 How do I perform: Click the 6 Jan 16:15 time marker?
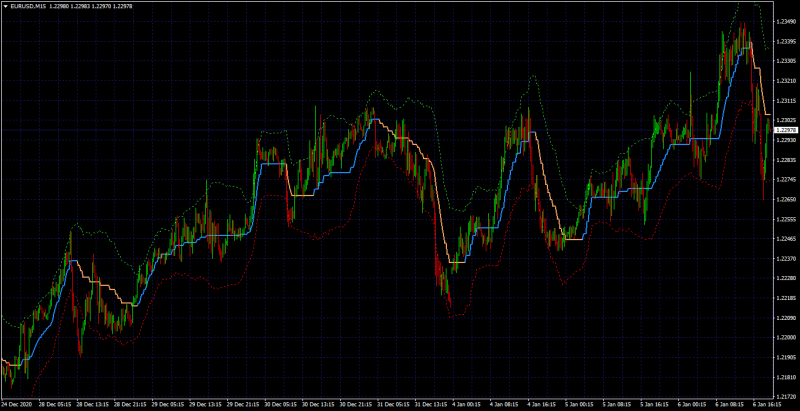tap(768, 403)
